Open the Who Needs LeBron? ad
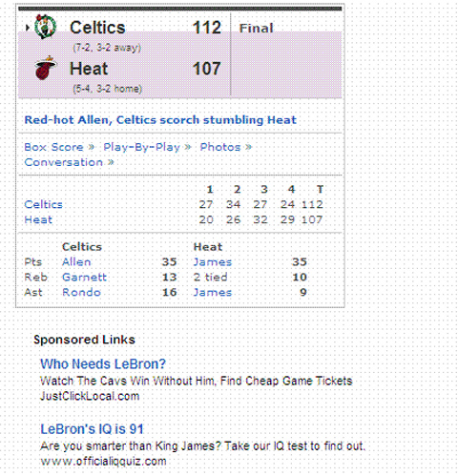Viewport: 458px width, 476px height. (x=103, y=364)
